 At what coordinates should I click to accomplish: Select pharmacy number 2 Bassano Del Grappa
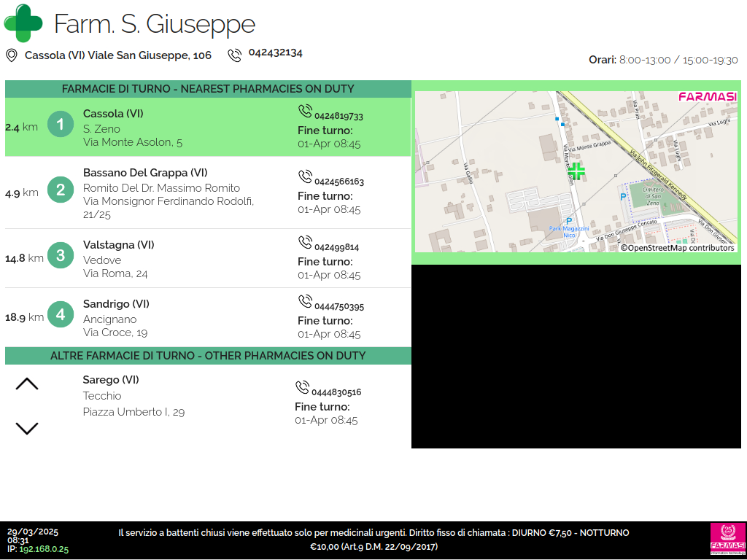coord(61,190)
